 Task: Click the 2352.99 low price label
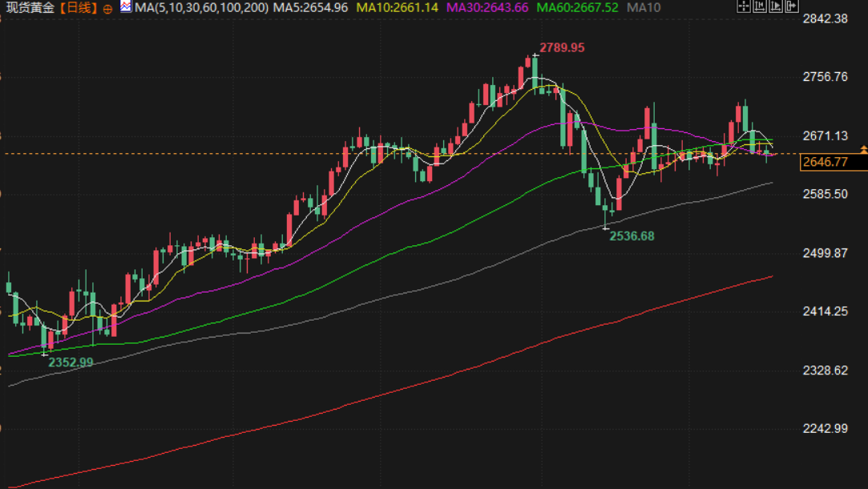[71, 362]
